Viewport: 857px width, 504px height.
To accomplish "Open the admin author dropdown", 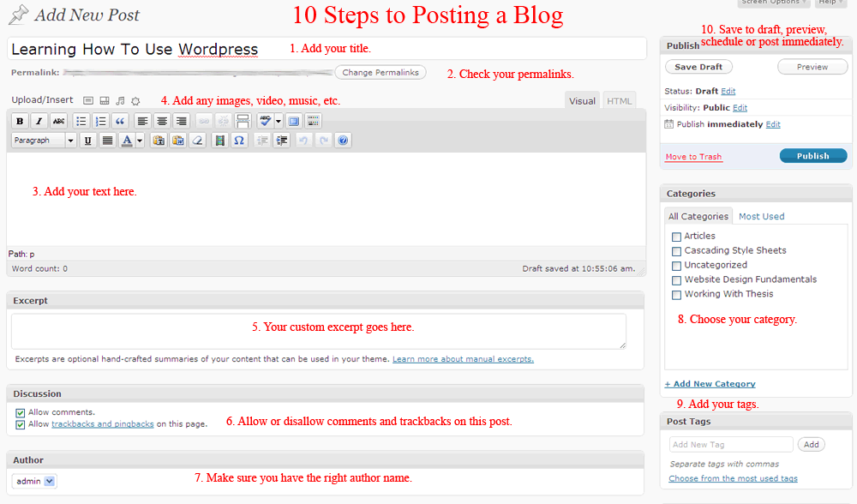I will [34, 481].
